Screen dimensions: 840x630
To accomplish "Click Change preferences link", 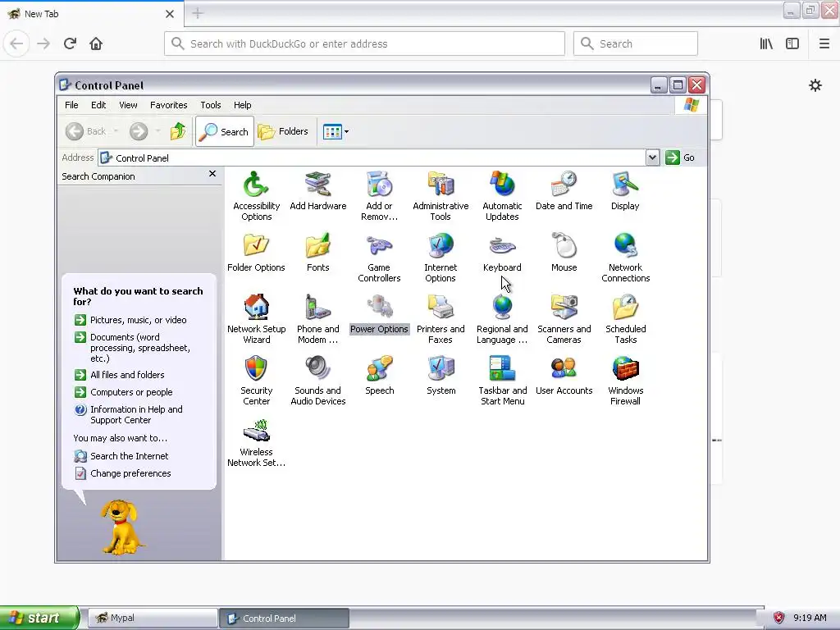I will click(123, 473).
